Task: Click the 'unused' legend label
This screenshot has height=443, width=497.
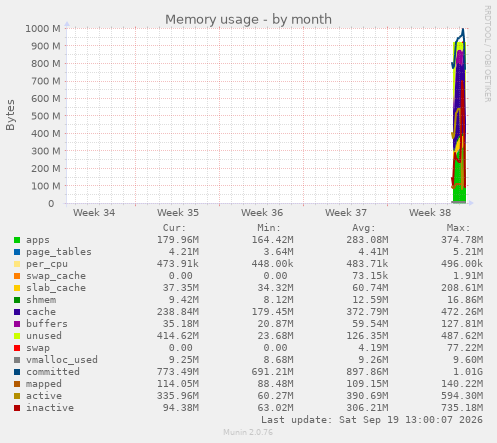Action: click(x=44, y=336)
